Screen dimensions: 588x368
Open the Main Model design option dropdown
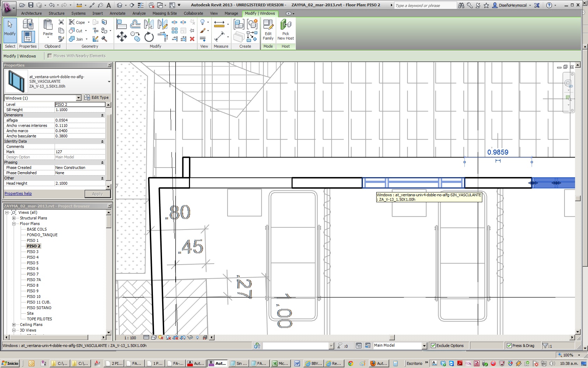coord(424,346)
